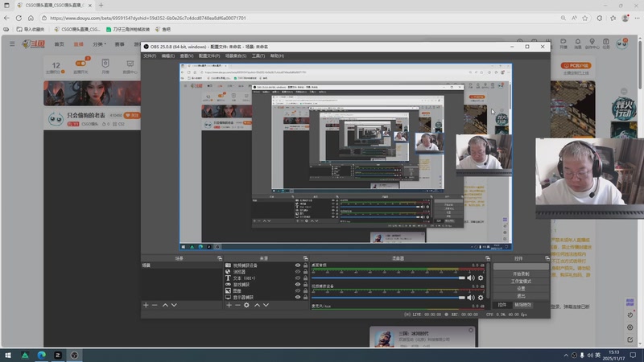644x362 pixels.
Task: Lock the 游戏捕获 source
Action: point(305,284)
